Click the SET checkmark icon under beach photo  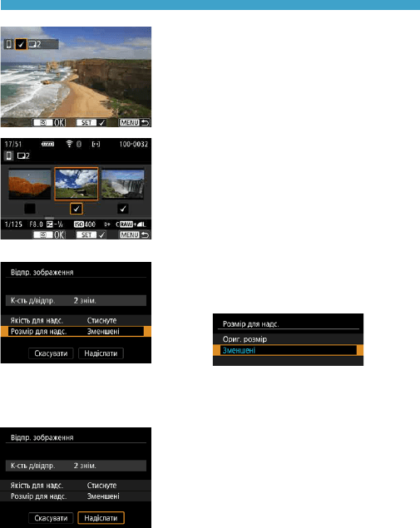[91, 122]
